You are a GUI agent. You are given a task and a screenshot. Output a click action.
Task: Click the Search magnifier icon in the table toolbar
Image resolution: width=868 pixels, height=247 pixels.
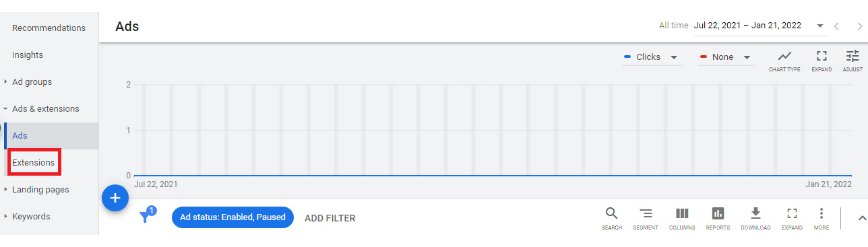point(611,214)
